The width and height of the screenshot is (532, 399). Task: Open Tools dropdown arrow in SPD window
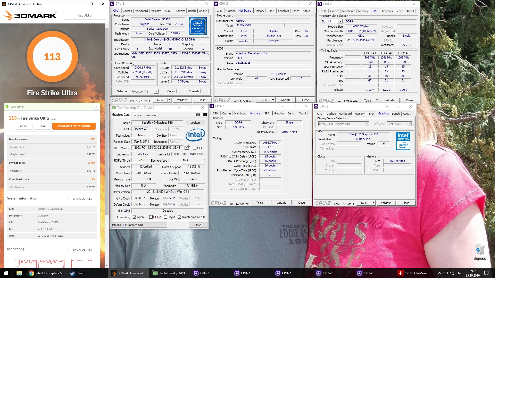tap(377, 100)
